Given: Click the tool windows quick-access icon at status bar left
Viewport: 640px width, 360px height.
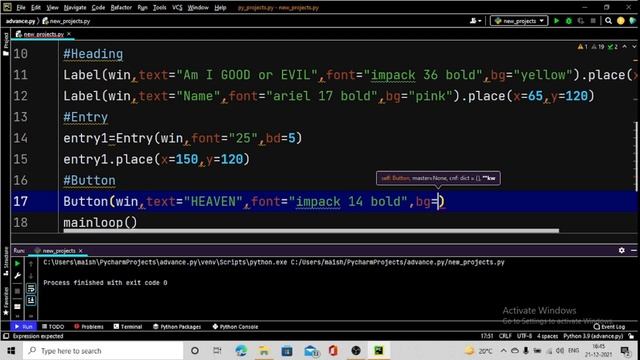Looking at the screenshot, I should [6, 336].
